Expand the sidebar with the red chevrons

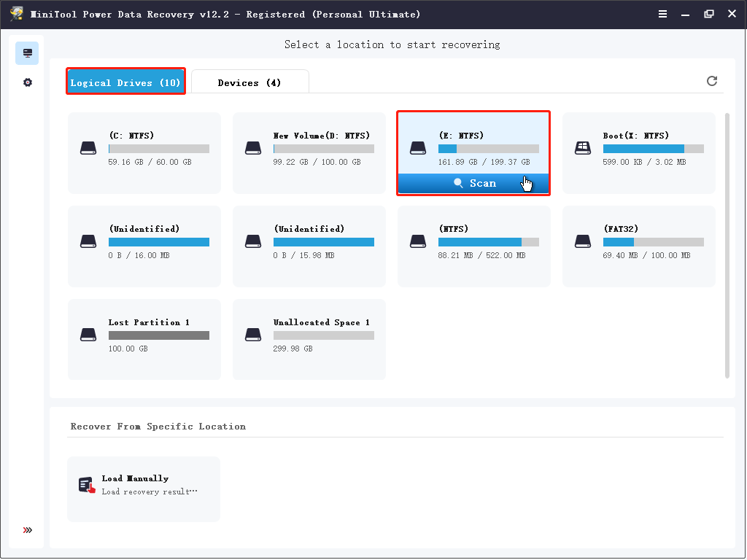coord(28,530)
